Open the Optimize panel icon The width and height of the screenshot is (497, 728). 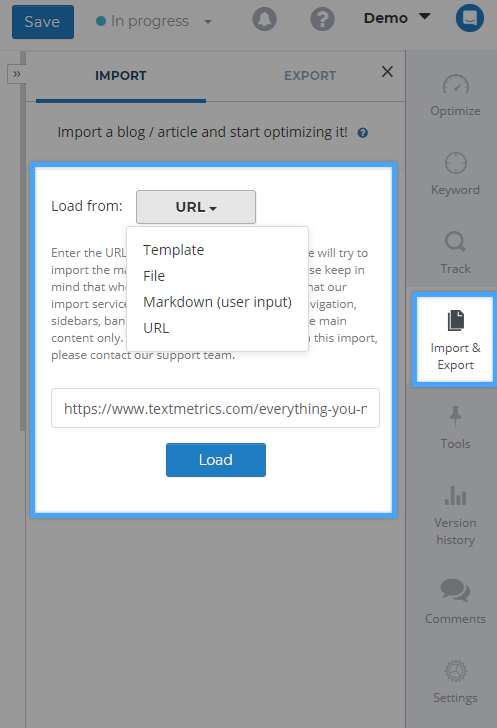[x=456, y=84]
